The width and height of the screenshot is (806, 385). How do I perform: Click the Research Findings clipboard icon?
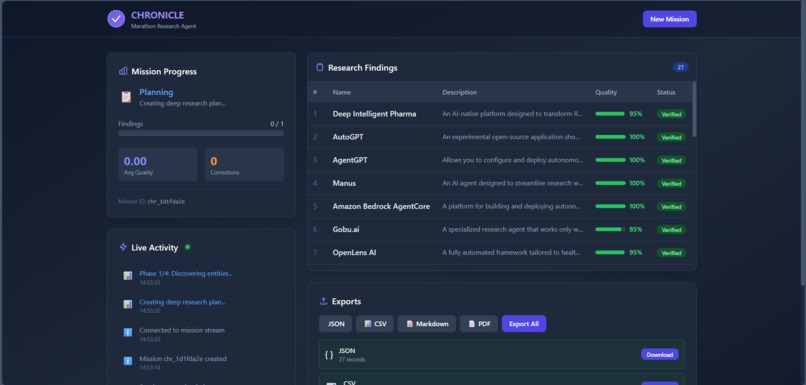pyautogui.click(x=320, y=67)
